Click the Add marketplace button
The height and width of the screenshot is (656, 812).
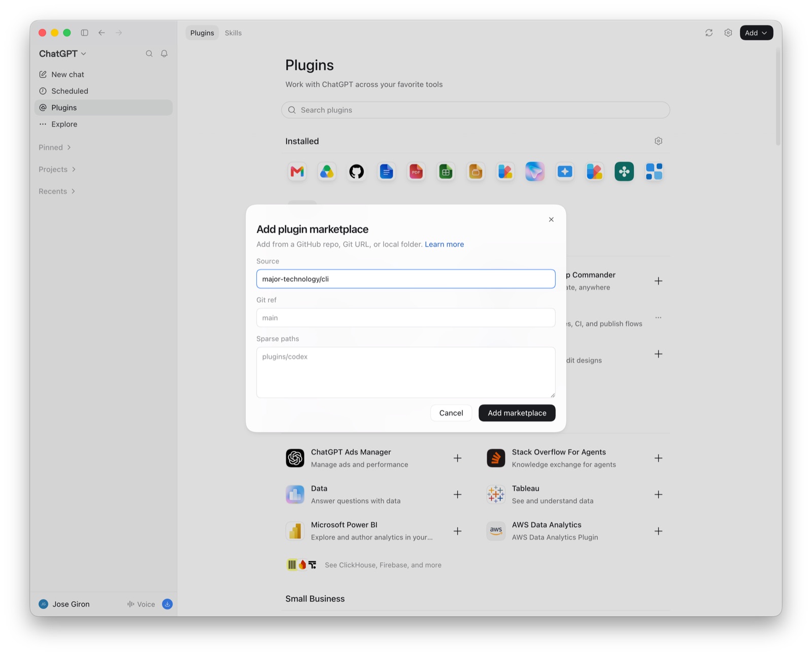click(517, 413)
